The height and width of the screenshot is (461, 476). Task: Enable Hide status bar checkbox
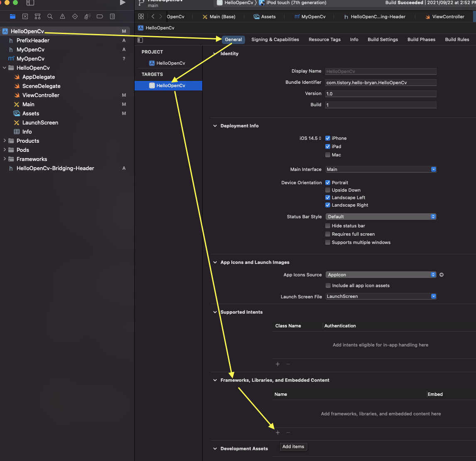tap(328, 226)
